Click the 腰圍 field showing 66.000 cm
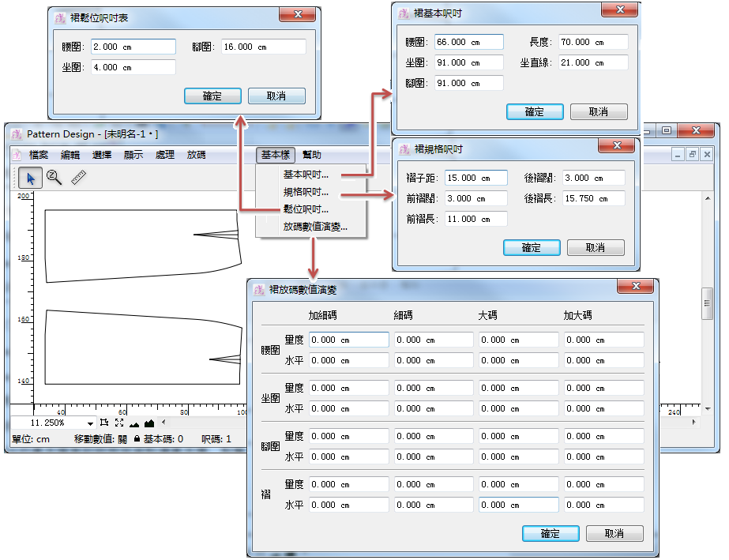 tap(468, 42)
